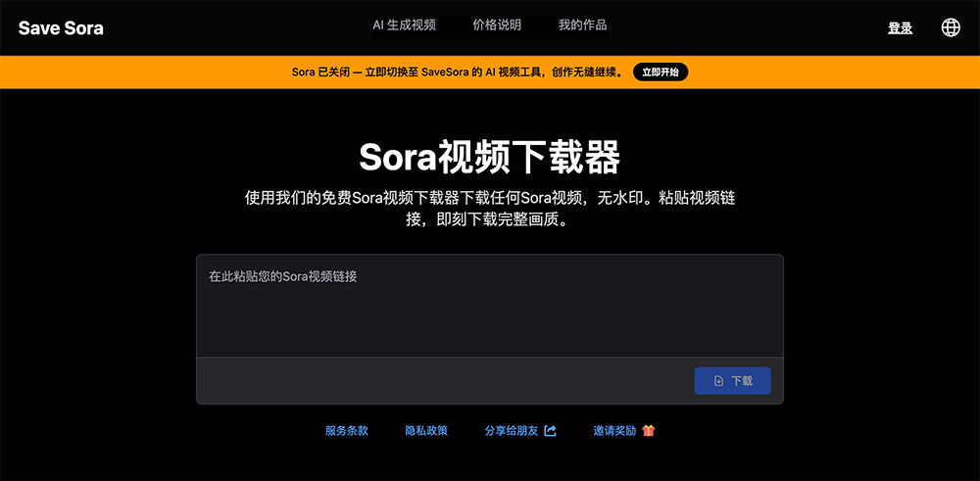980x481 pixels.
Task: Click the blue 下载 download button
Action: point(732,380)
